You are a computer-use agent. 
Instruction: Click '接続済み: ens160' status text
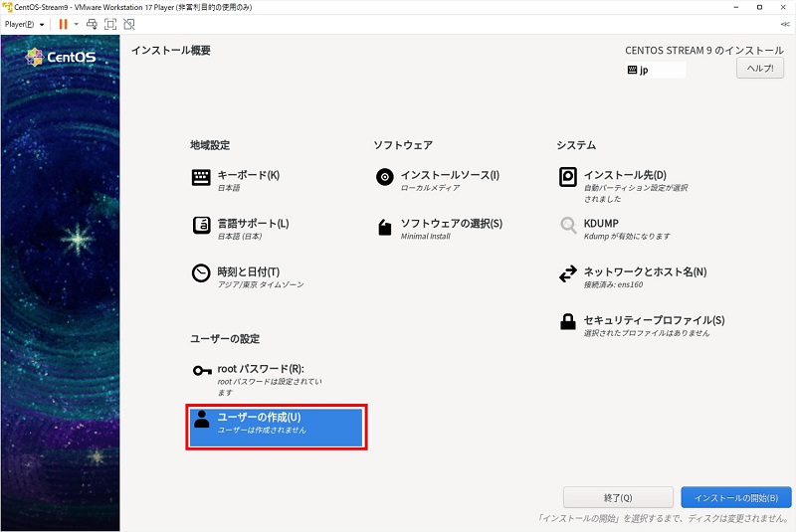613,284
